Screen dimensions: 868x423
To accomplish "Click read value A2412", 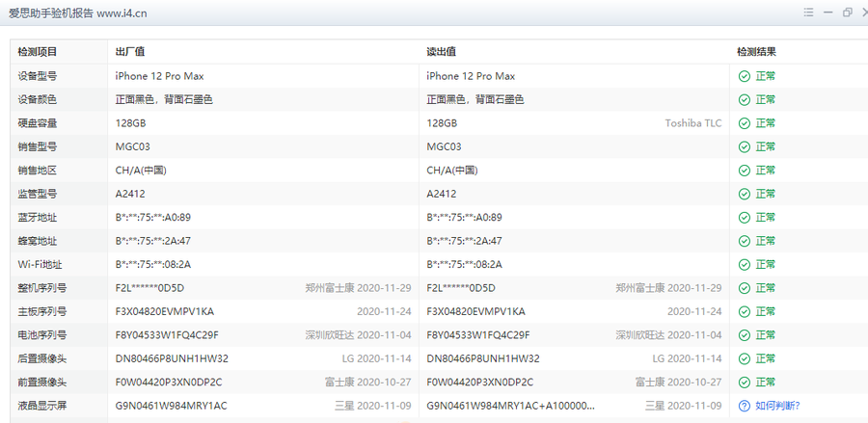I will pos(441,194).
